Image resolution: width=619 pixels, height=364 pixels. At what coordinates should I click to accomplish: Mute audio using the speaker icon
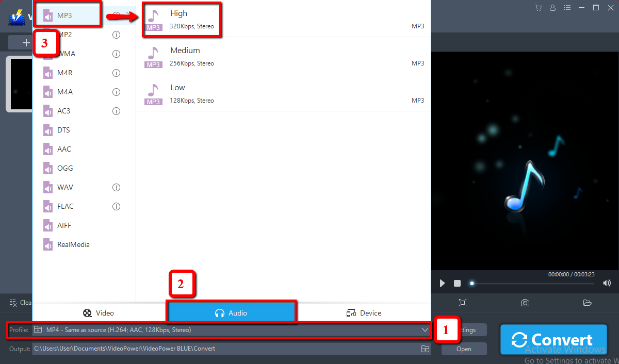tap(607, 283)
